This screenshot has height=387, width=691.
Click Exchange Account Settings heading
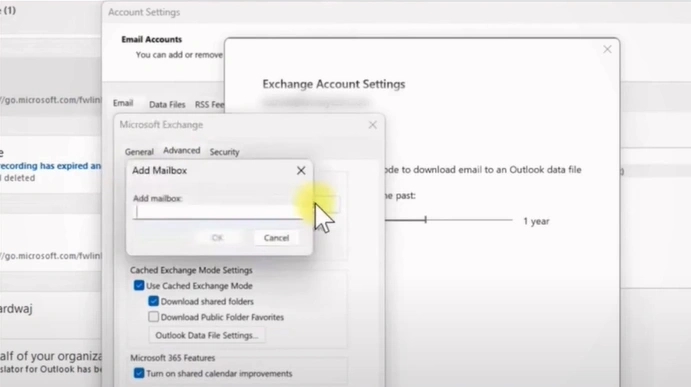click(334, 84)
